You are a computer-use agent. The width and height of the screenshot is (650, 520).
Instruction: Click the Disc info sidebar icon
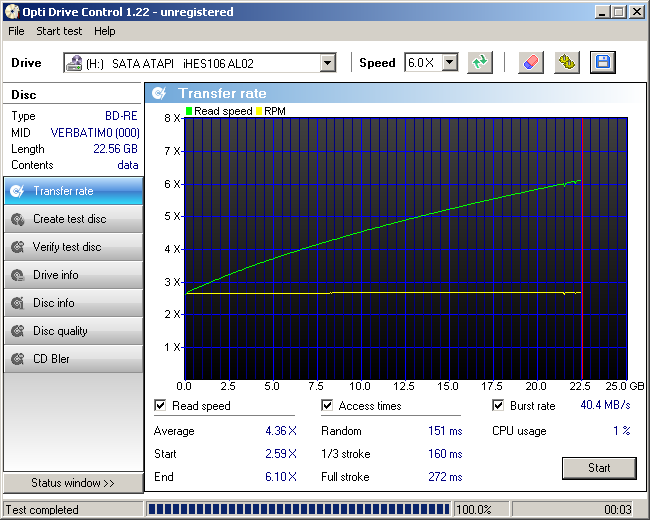coord(17,303)
